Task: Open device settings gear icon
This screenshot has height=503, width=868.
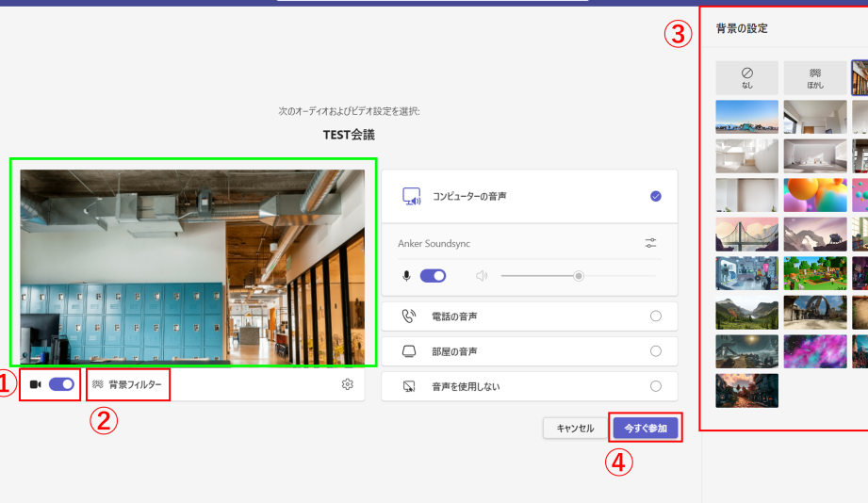Action: (347, 384)
